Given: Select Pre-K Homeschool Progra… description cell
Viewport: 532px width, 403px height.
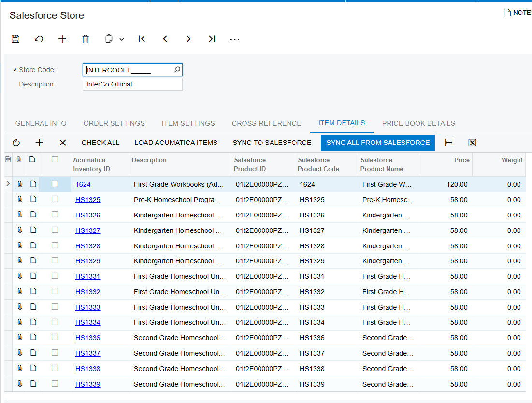Looking at the screenshot, I should pos(180,200).
